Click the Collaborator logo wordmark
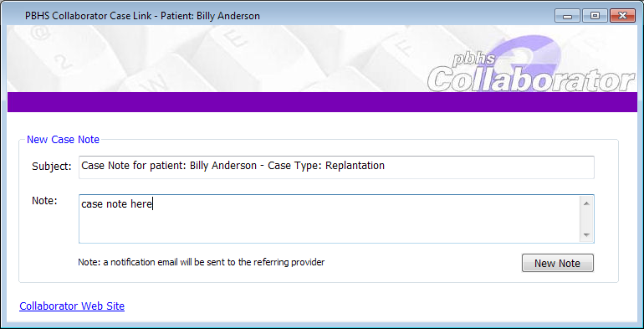The height and width of the screenshot is (329, 644). (530, 80)
